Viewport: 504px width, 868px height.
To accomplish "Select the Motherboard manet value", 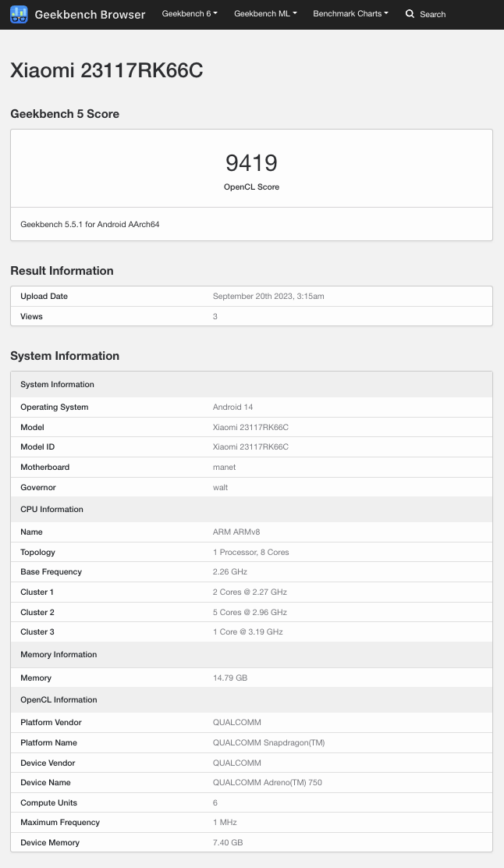I will 224,468.
